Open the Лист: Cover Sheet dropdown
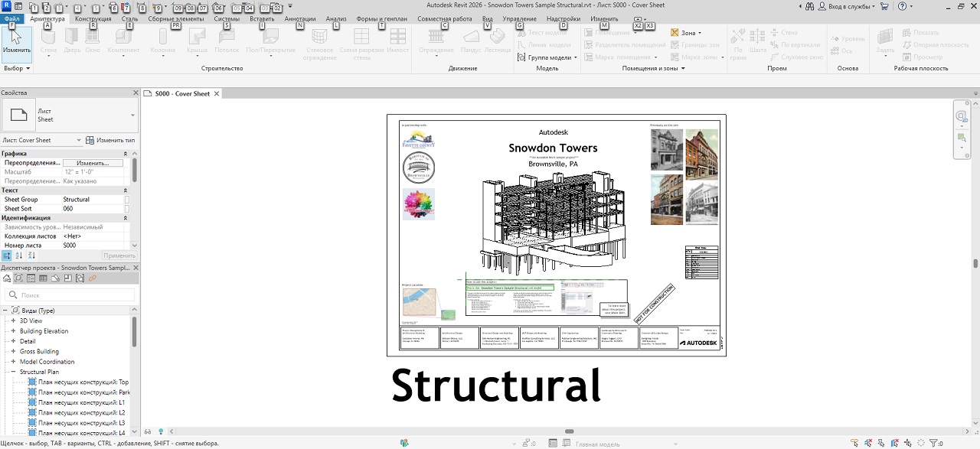 [78, 141]
